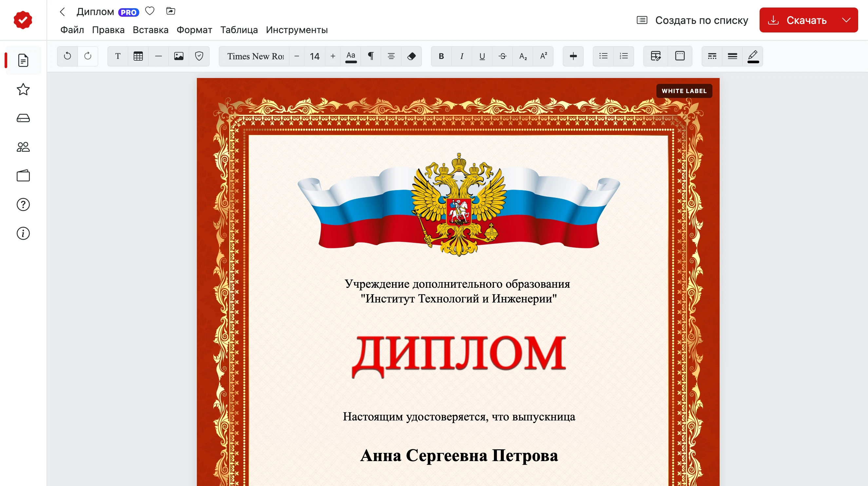Click the cell borders icon
The image size is (868, 486).
click(680, 56)
